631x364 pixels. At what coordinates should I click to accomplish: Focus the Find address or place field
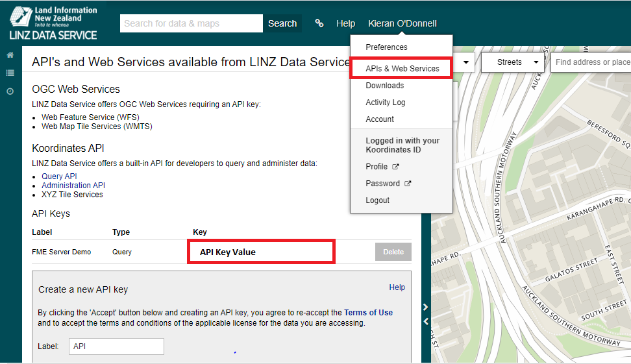click(x=590, y=62)
